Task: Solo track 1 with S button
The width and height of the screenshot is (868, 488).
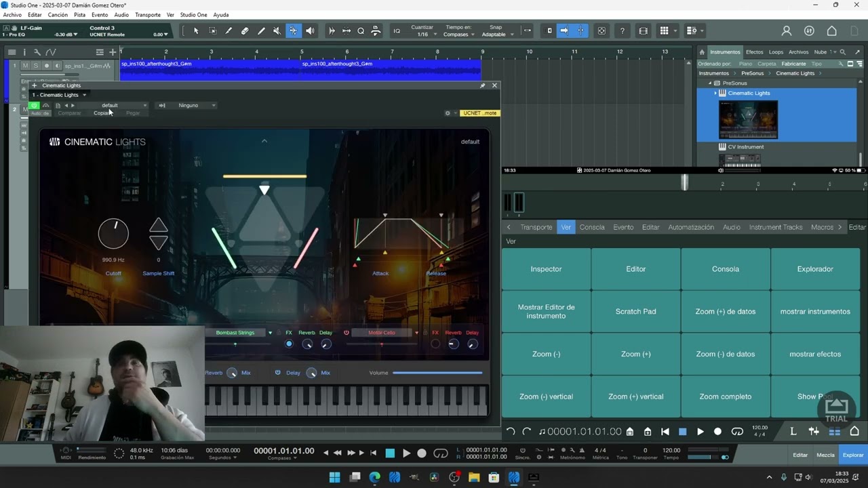Action: (35, 66)
